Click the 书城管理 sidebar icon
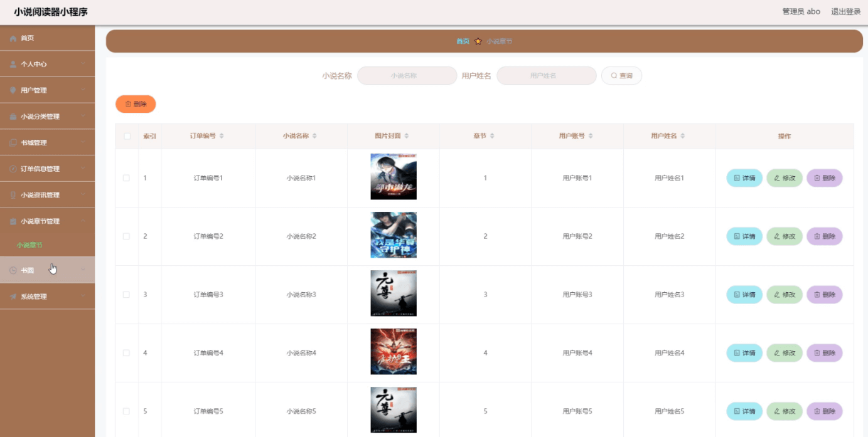 tap(13, 143)
